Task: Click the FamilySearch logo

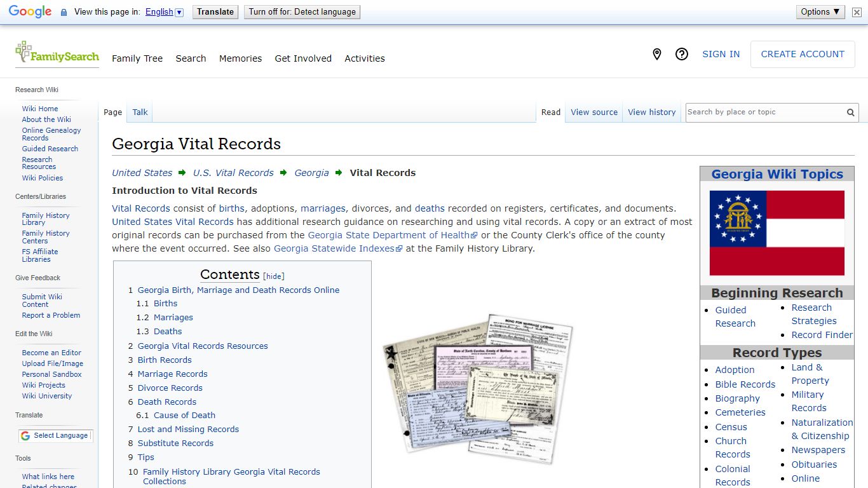Action: 57,53
